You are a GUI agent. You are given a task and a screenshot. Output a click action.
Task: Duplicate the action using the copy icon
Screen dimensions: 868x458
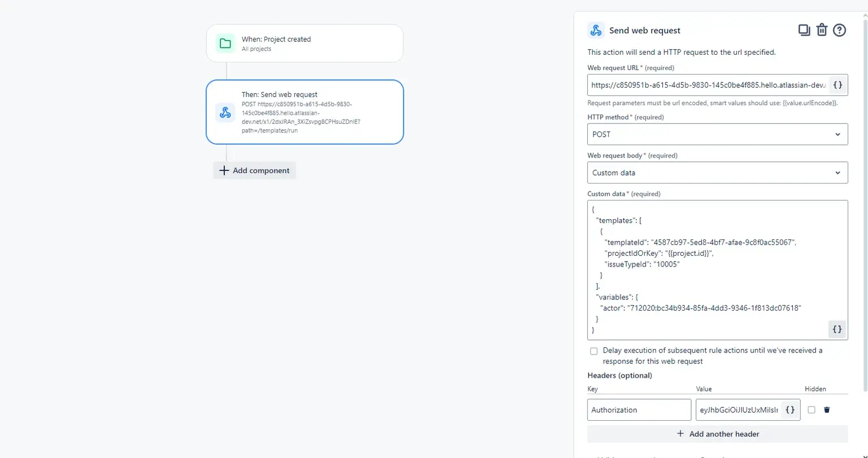[804, 30]
